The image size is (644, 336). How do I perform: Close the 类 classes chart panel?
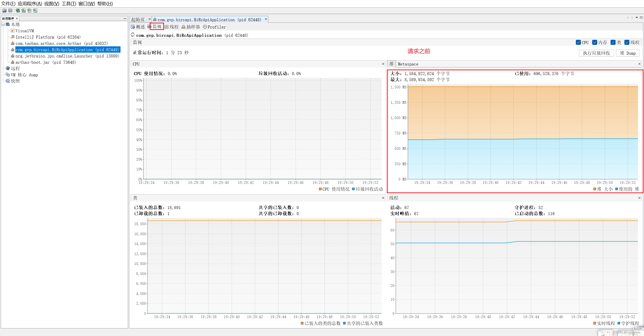[x=383, y=198]
